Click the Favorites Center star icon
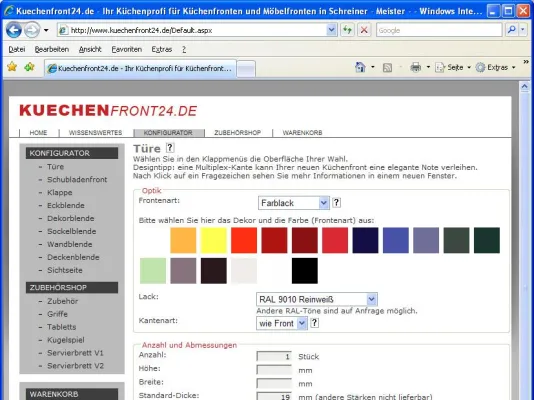The image size is (534, 400). (12, 67)
